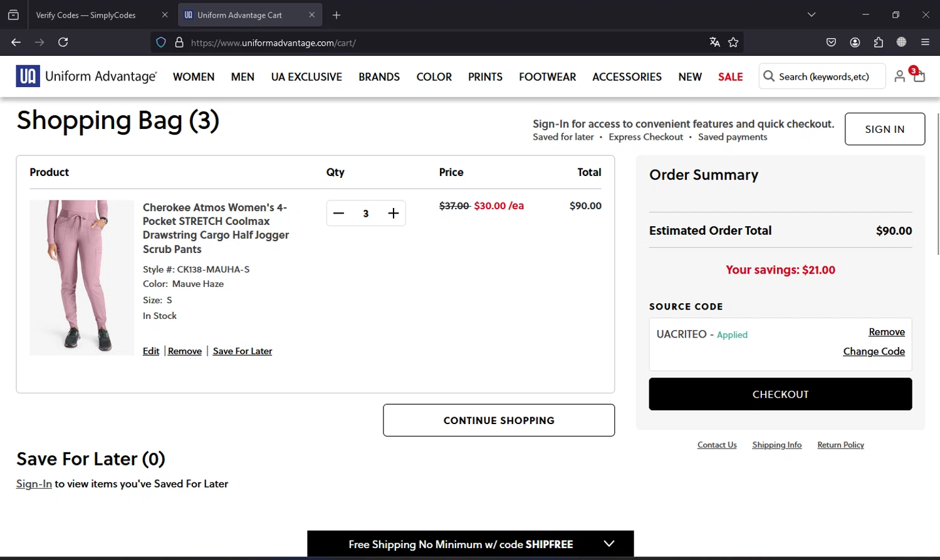Increase quantity with the plus button
940x560 pixels.
[393, 214]
